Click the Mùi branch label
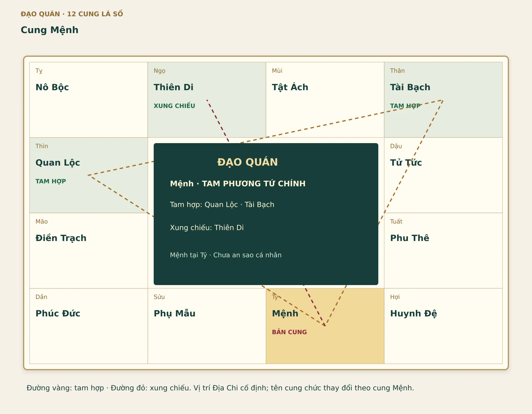532x414 pixels. 277,71
